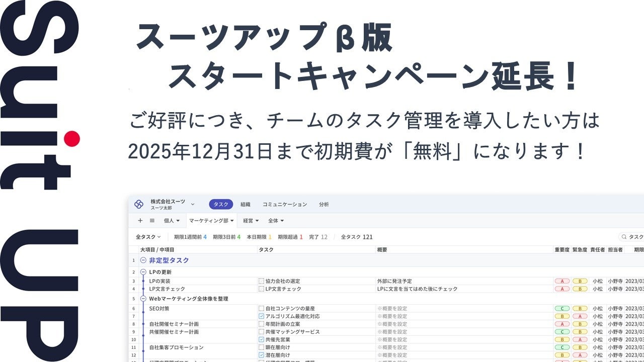Select the タスク navigation tab

click(x=221, y=204)
